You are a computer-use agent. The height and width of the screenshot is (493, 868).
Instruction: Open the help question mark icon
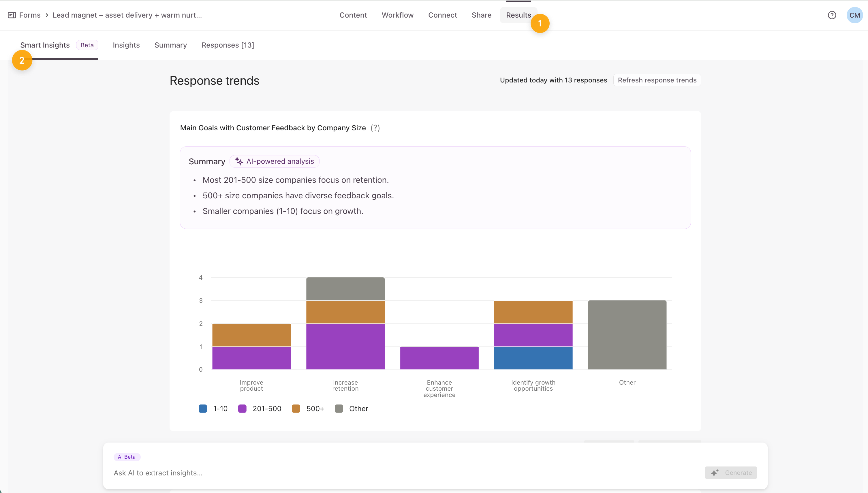point(832,15)
